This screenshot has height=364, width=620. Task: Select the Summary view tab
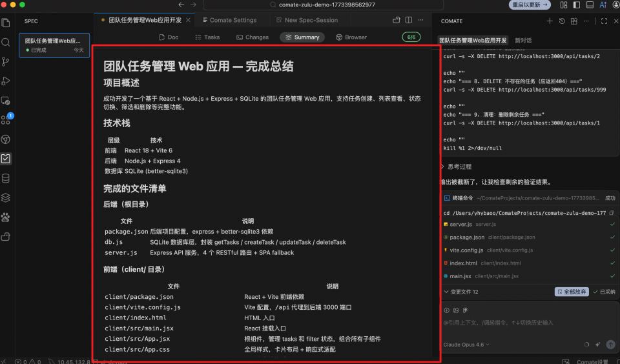coord(302,37)
